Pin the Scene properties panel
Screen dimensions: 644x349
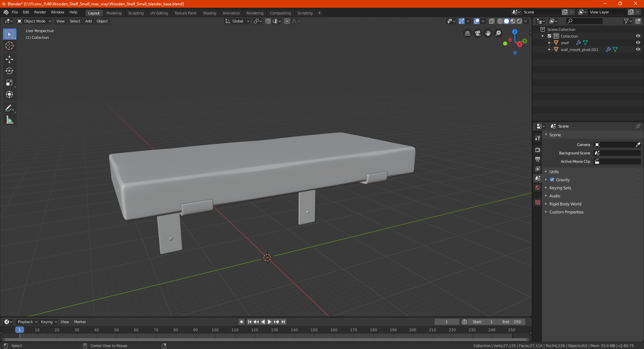[x=638, y=126]
